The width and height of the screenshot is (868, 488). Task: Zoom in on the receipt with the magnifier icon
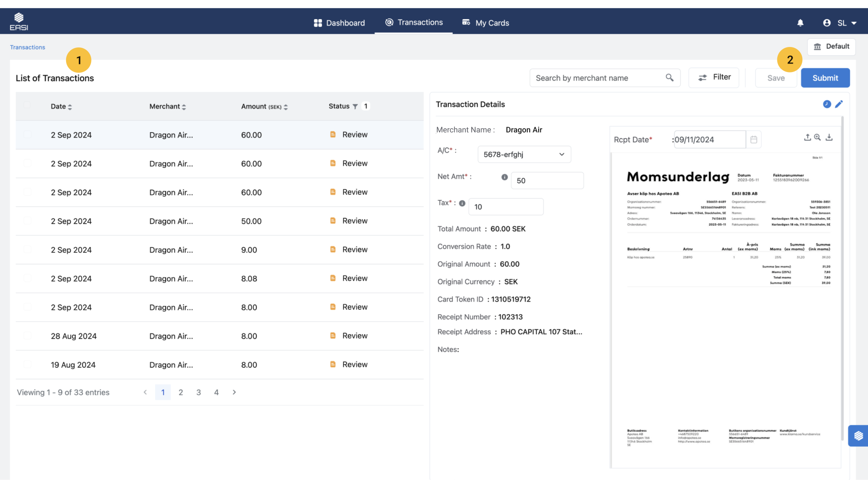(x=818, y=137)
